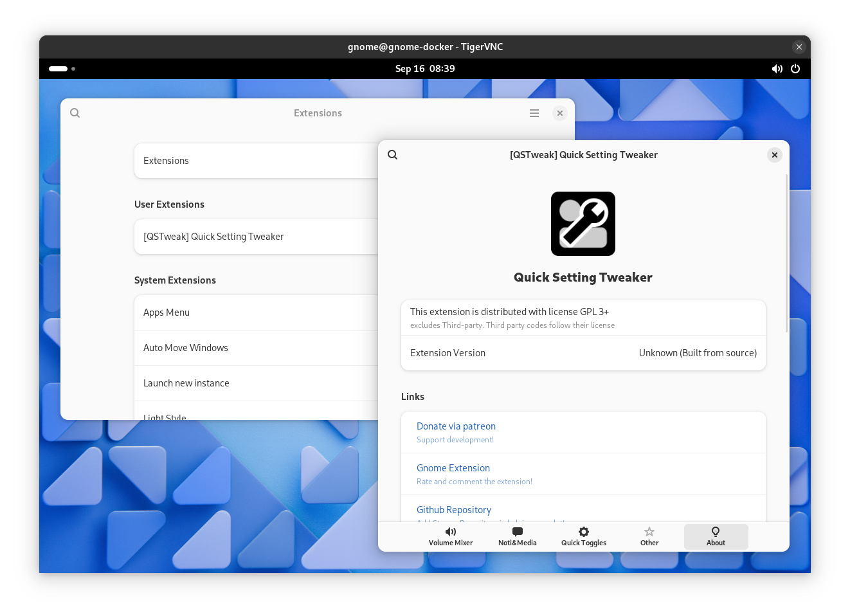Select the Launch new instance extension row
The width and height of the screenshot is (850, 616).
coord(256,383)
